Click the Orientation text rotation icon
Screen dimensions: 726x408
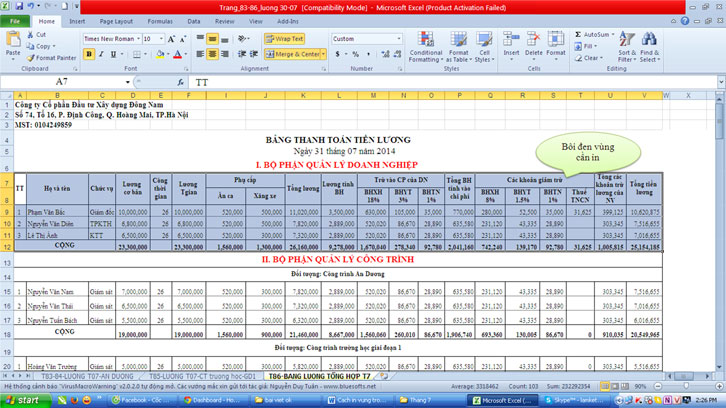(243, 39)
